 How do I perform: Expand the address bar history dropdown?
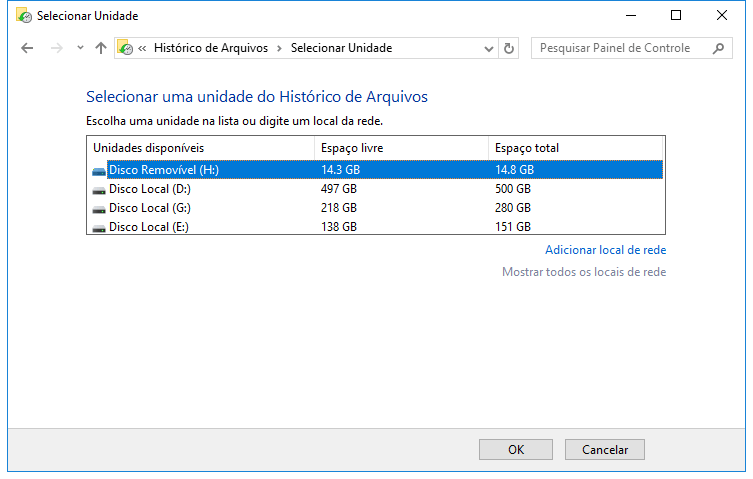pos(489,49)
